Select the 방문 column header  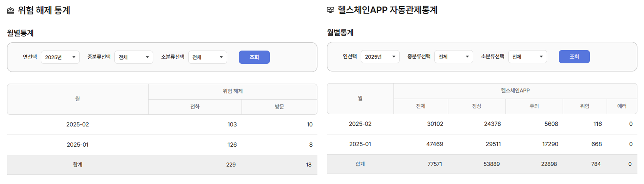279,107
